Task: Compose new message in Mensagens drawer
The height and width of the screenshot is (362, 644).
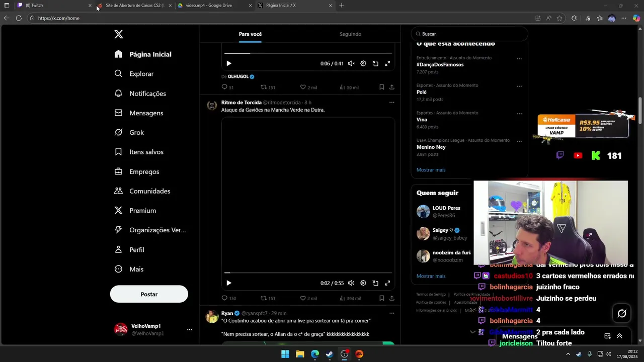Action: point(607,336)
